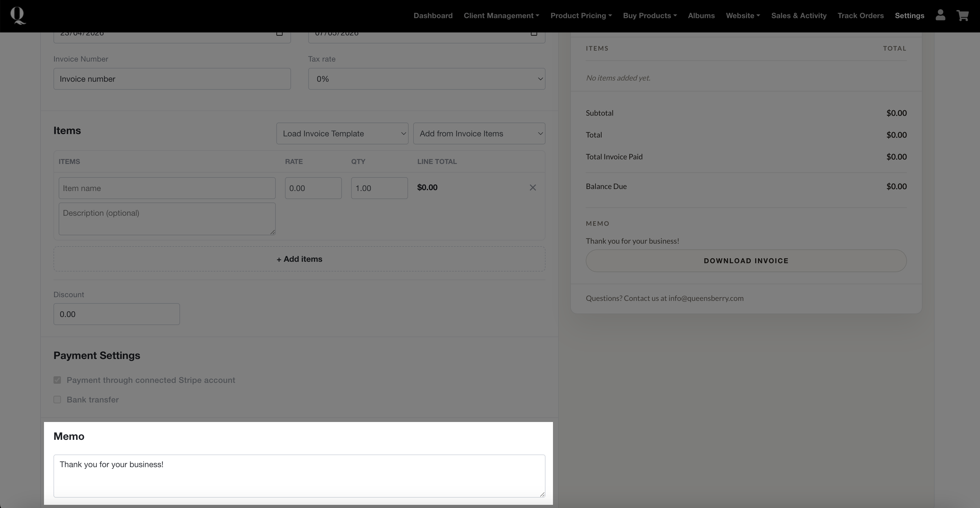The width and height of the screenshot is (980, 508).
Task: Focus the Invoice number field
Action: 172,79
